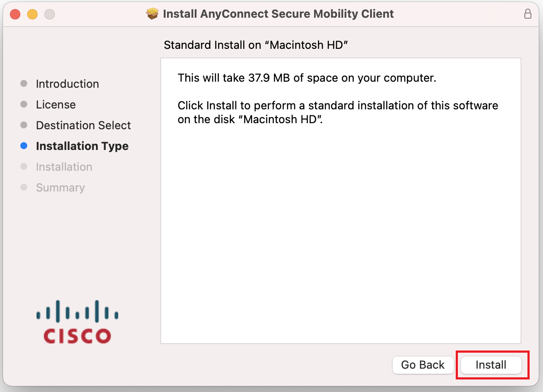Image resolution: width=543 pixels, height=392 pixels.
Task: Click the yellow minimize button
Action: tap(32, 14)
